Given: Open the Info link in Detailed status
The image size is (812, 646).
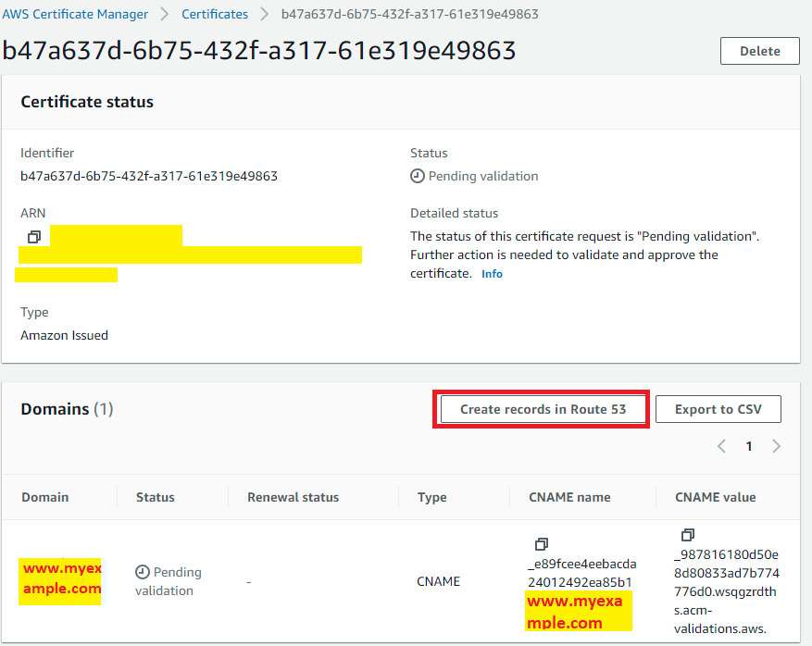Looking at the screenshot, I should pyautogui.click(x=492, y=274).
